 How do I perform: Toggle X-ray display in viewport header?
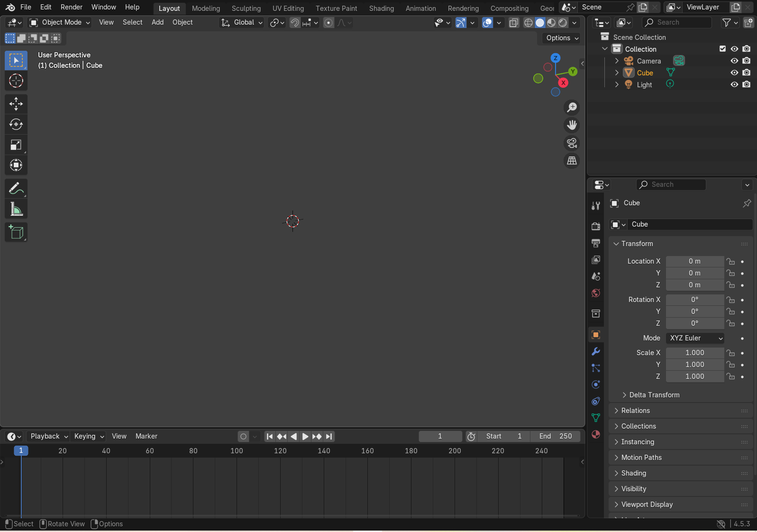(514, 23)
